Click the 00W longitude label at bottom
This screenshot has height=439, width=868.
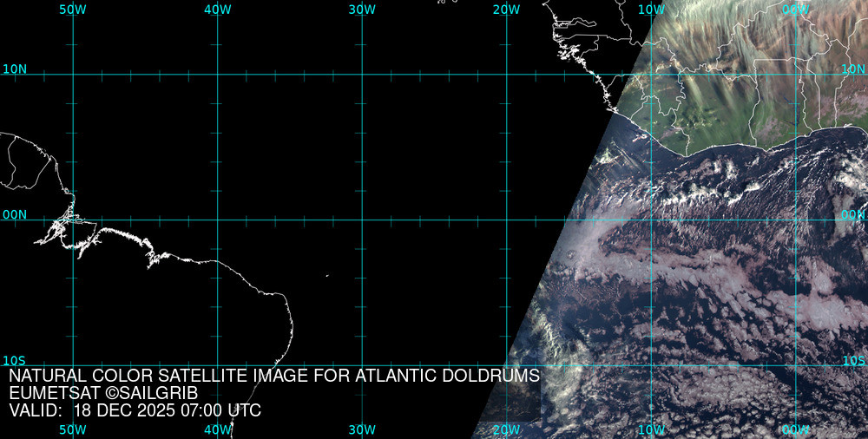pos(795,429)
